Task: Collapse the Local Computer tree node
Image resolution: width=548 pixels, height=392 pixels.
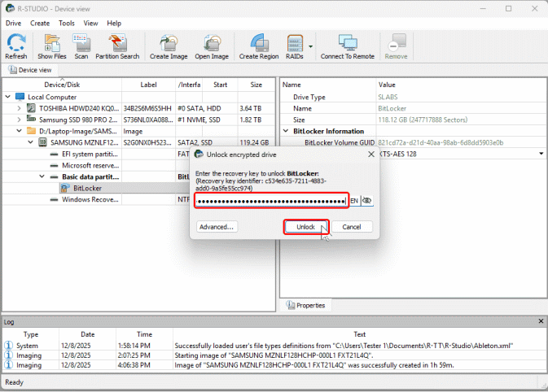Action: pos(8,97)
